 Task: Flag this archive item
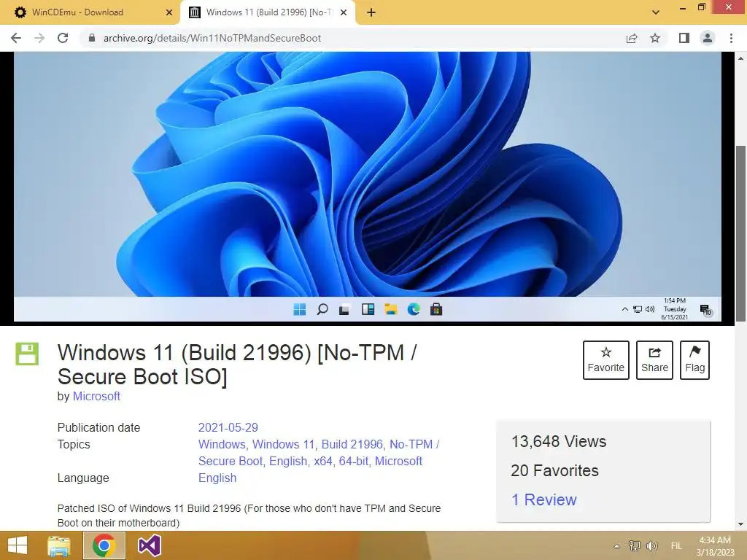(x=694, y=360)
